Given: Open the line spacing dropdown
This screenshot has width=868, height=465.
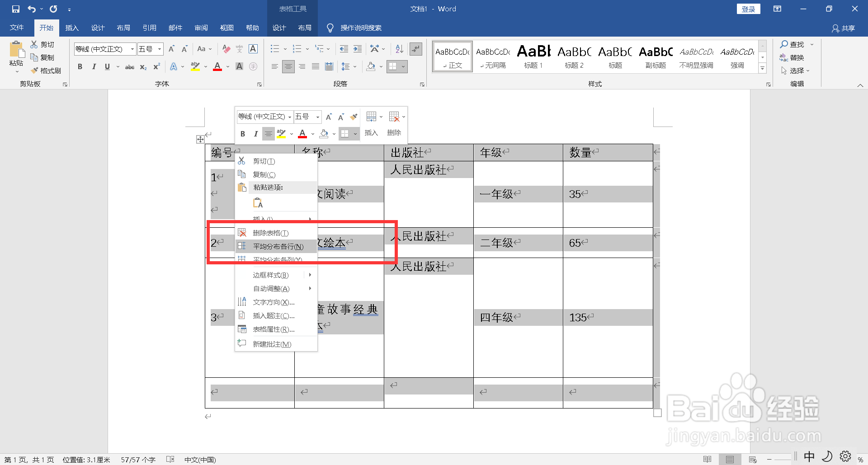Looking at the screenshot, I should click(349, 66).
